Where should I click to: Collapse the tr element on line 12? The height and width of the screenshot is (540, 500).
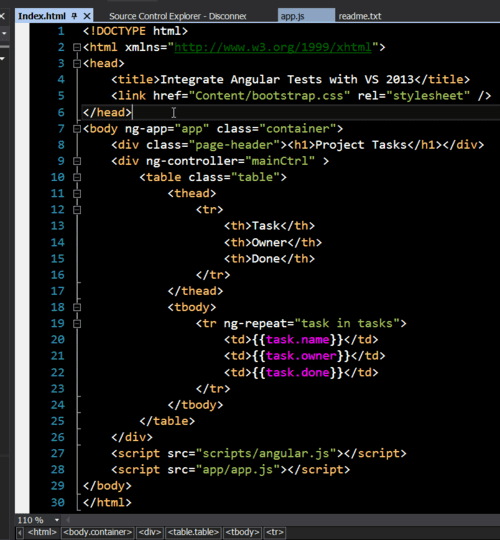77,210
